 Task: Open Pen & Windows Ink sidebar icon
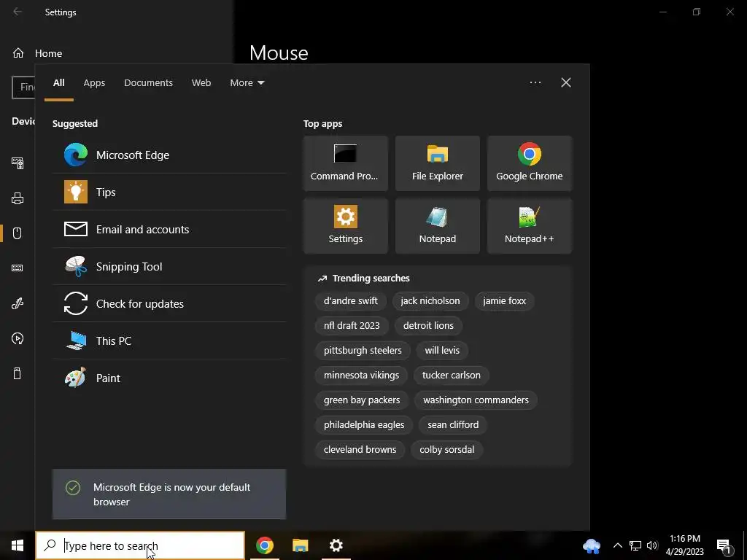pyautogui.click(x=18, y=303)
